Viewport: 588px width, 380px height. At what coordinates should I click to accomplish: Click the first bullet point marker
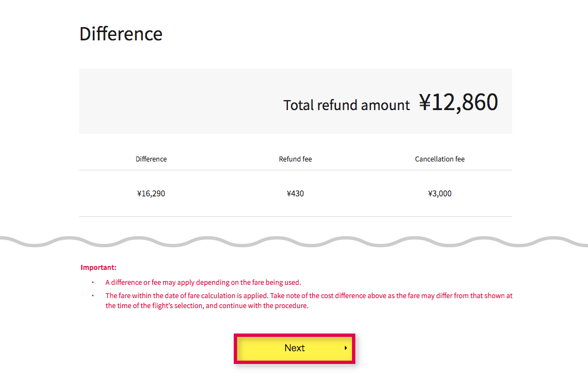click(93, 282)
